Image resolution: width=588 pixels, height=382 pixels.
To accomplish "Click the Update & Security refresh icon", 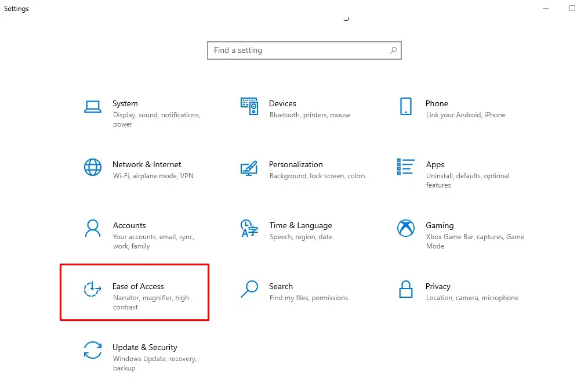I will click(x=93, y=350).
